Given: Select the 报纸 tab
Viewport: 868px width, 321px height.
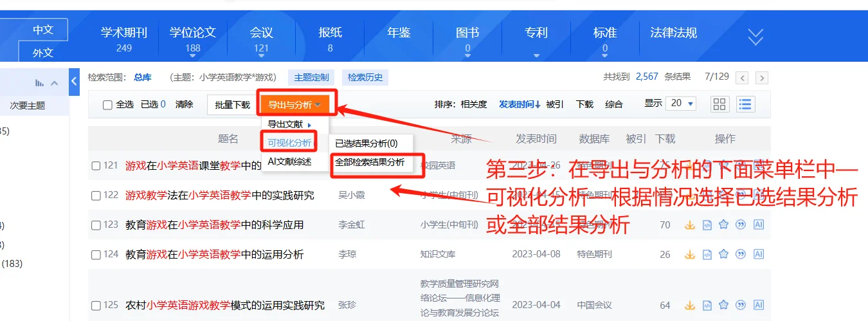Looking at the screenshot, I should click(x=330, y=39).
